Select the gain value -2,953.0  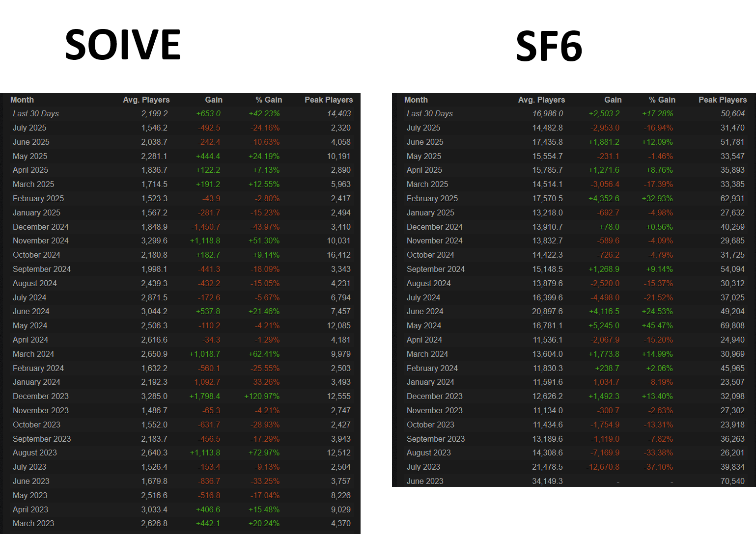click(605, 128)
